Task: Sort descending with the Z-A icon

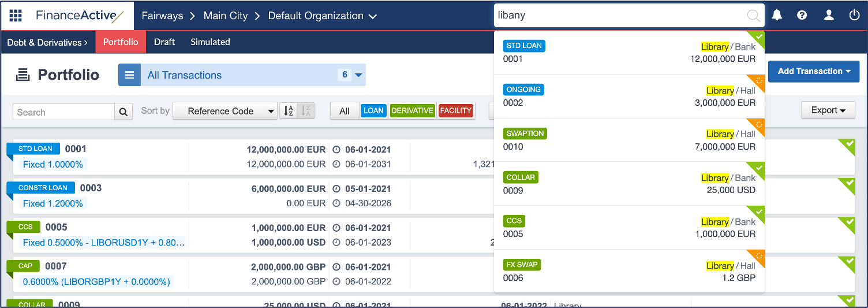Action: pos(306,111)
